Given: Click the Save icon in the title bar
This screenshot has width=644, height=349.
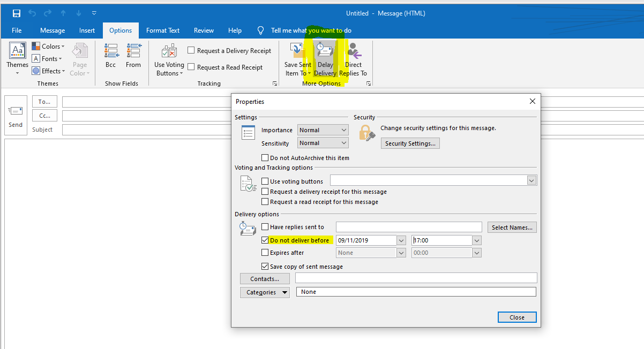Looking at the screenshot, I should (17, 13).
